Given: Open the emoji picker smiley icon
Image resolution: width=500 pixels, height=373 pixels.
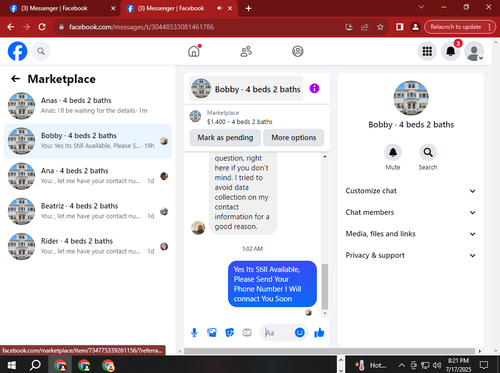Looking at the screenshot, I should (300, 332).
